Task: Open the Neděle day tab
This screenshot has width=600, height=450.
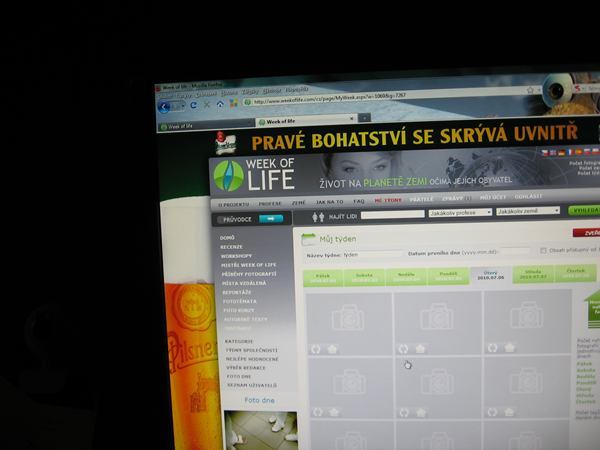Action: coord(406,276)
